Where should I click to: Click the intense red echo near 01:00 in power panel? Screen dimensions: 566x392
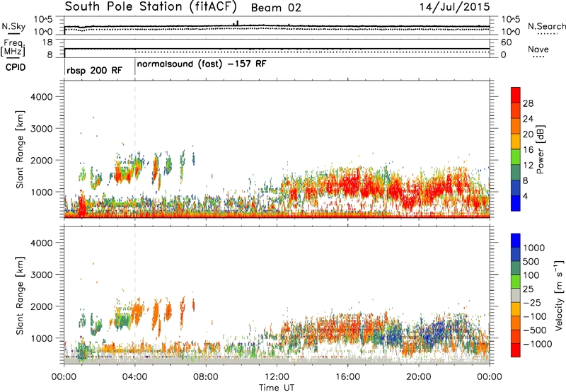(82, 205)
